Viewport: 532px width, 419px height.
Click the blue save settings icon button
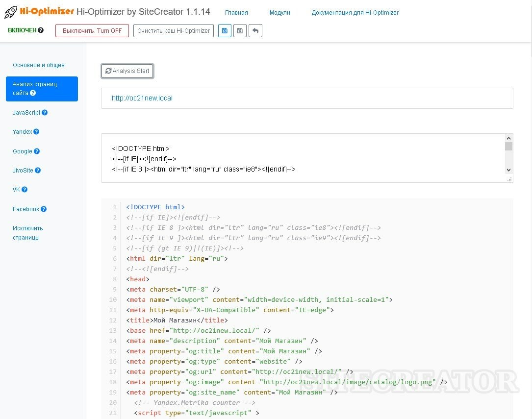tap(225, 30)
